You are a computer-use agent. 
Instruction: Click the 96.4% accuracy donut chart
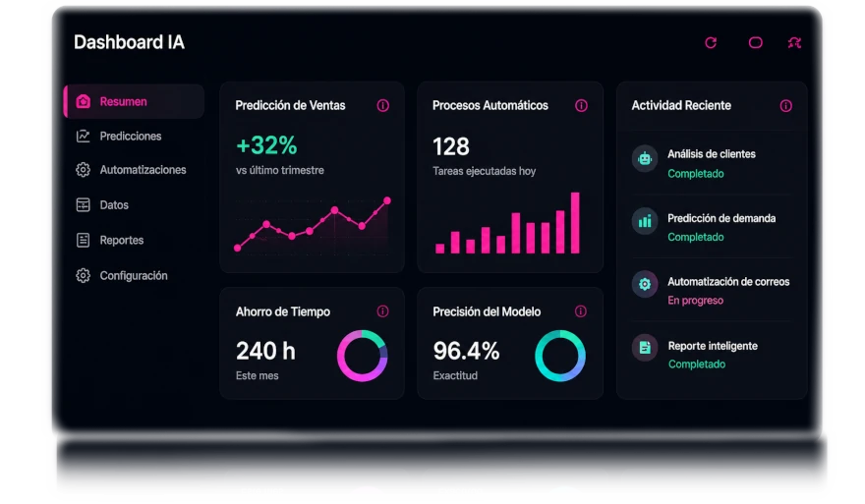[x=560, y=356]
